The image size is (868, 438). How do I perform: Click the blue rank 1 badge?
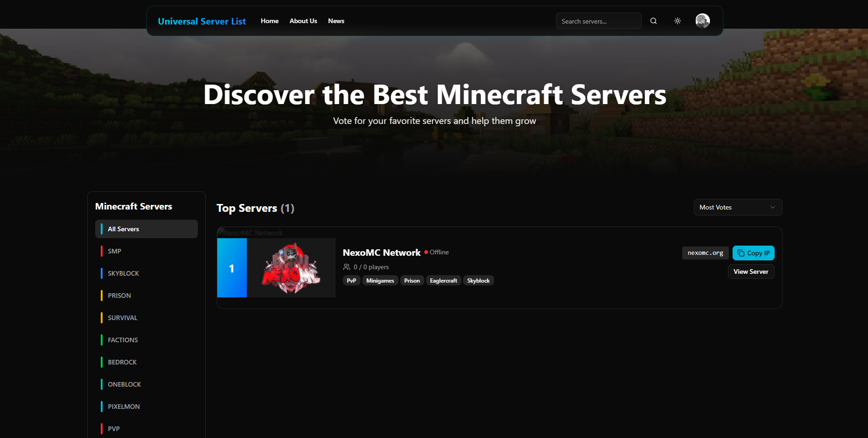pyautogui.click(x=232, y=268)
